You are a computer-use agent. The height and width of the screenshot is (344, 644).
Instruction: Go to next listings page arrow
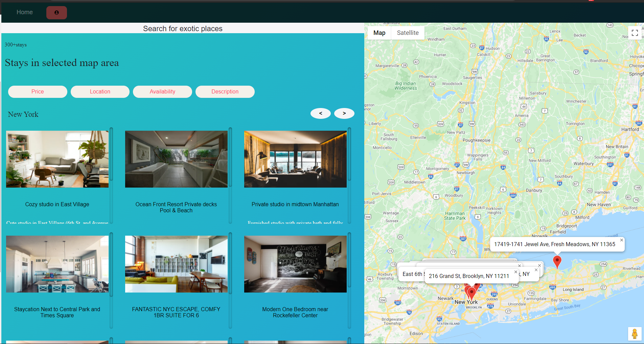[x=344, y=113]
